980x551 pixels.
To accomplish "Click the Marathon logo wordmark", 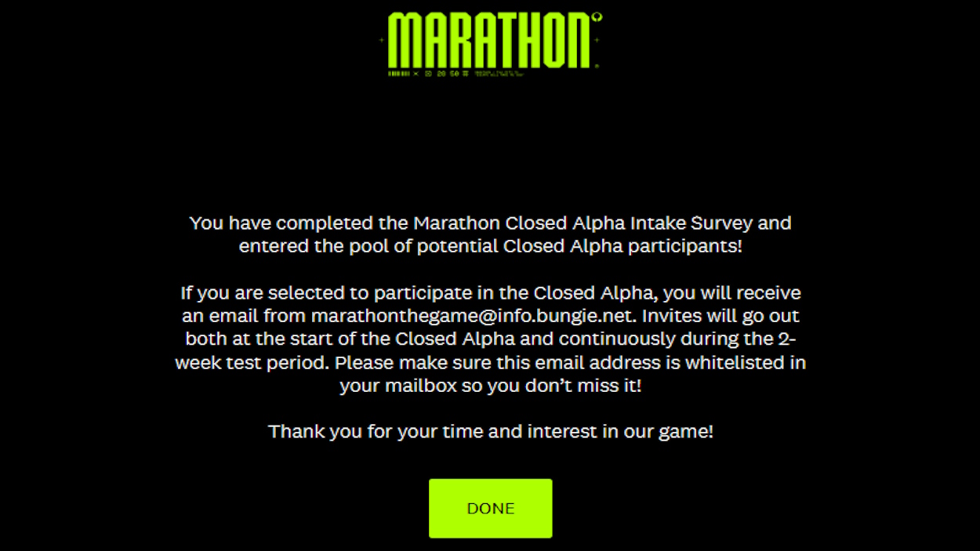I will point(490,41).
